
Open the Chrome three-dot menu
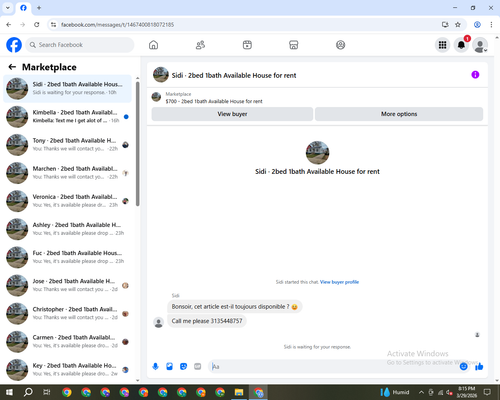[491, 25]
